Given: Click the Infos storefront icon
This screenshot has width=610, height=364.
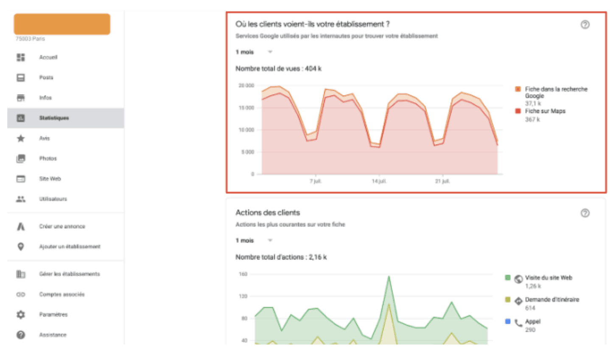Looking at the screenshot, I should [x=21, y=98].
